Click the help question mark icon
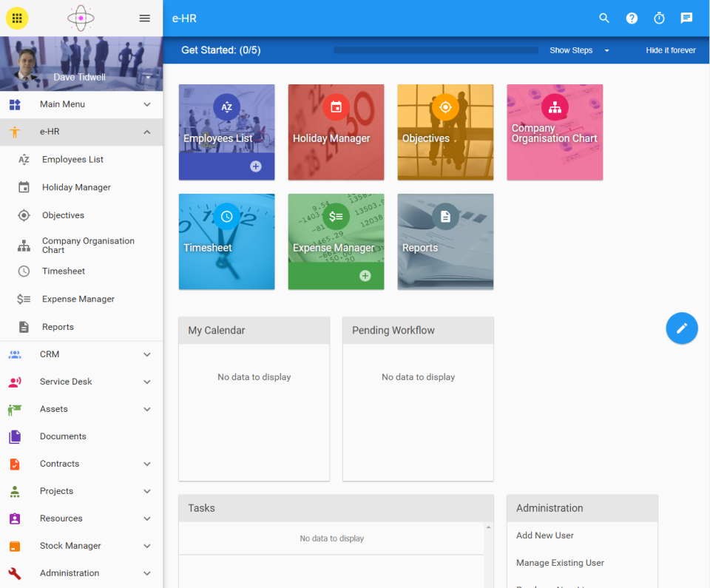Viewport: 710px width, 588px height. click(x=632, y=18)
